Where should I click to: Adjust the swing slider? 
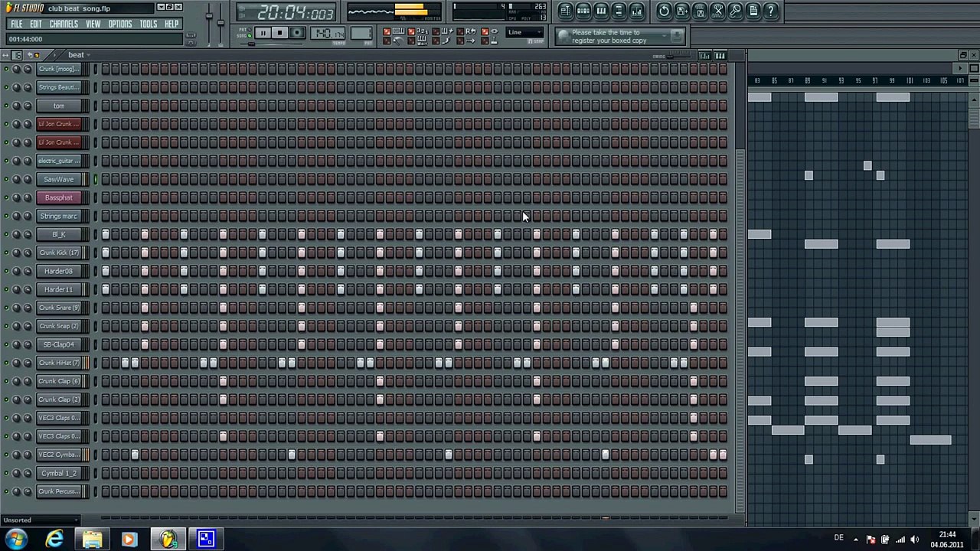coord(671,56)
